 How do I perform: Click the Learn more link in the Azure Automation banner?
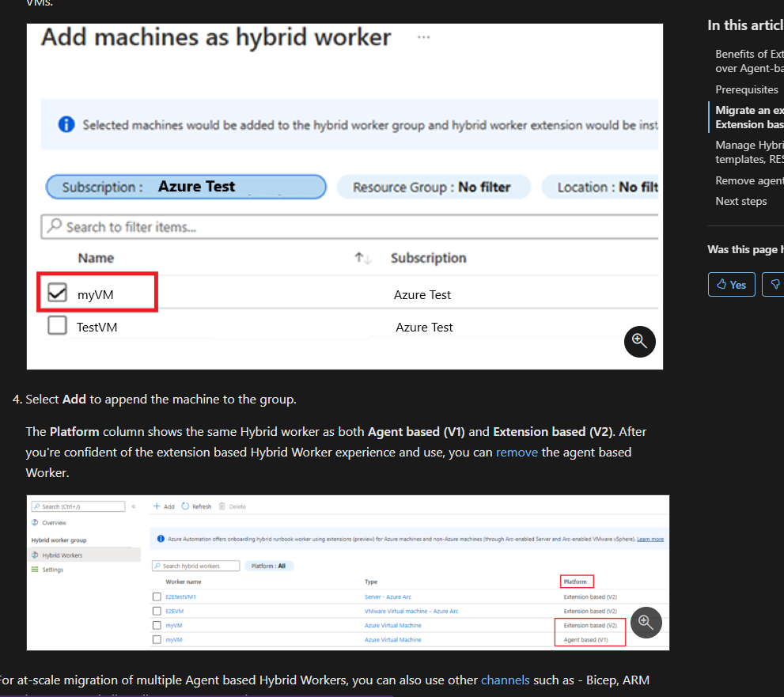pyautogui.click(x=650, y=539)
